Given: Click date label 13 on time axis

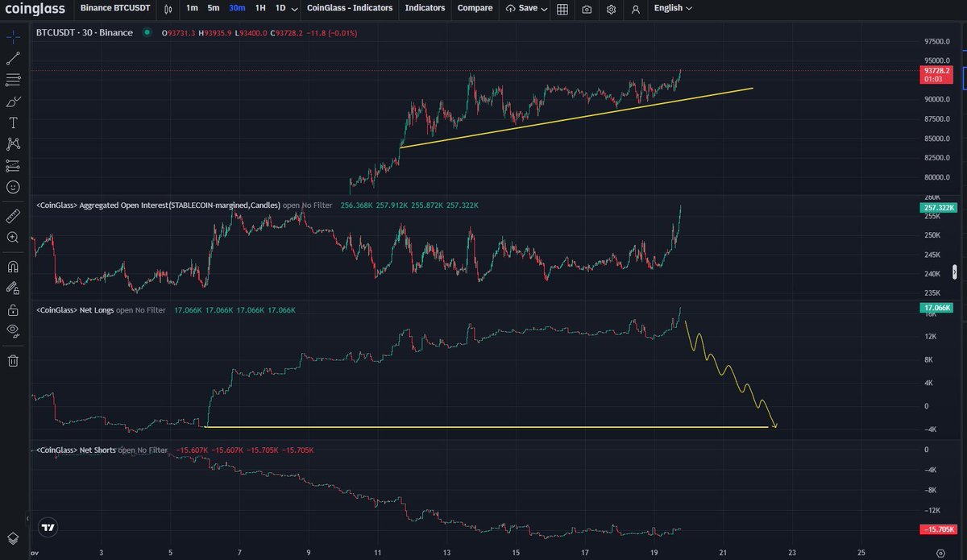Looking at the screenshot, I should [446, 554].
